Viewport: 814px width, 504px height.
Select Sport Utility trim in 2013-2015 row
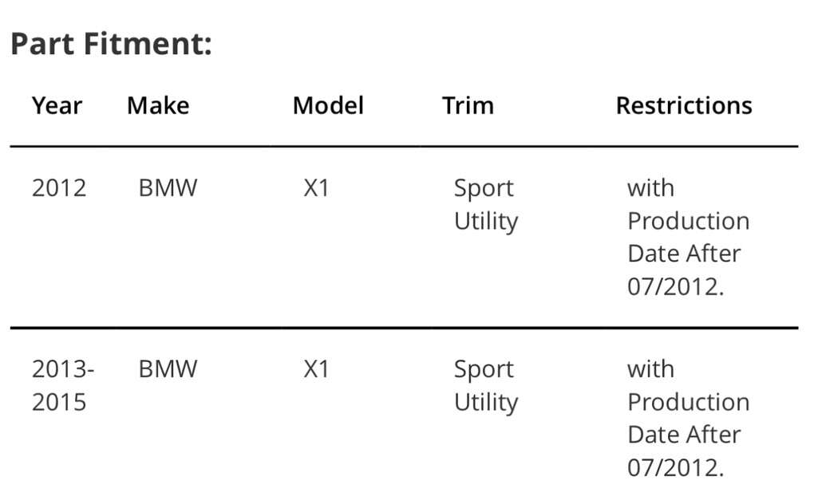[485, 385]
